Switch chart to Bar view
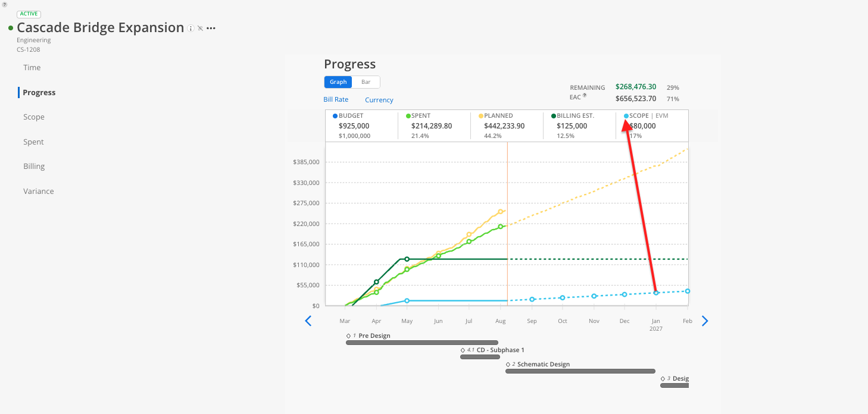The image size is (868, 414). [x=366, y=82]
